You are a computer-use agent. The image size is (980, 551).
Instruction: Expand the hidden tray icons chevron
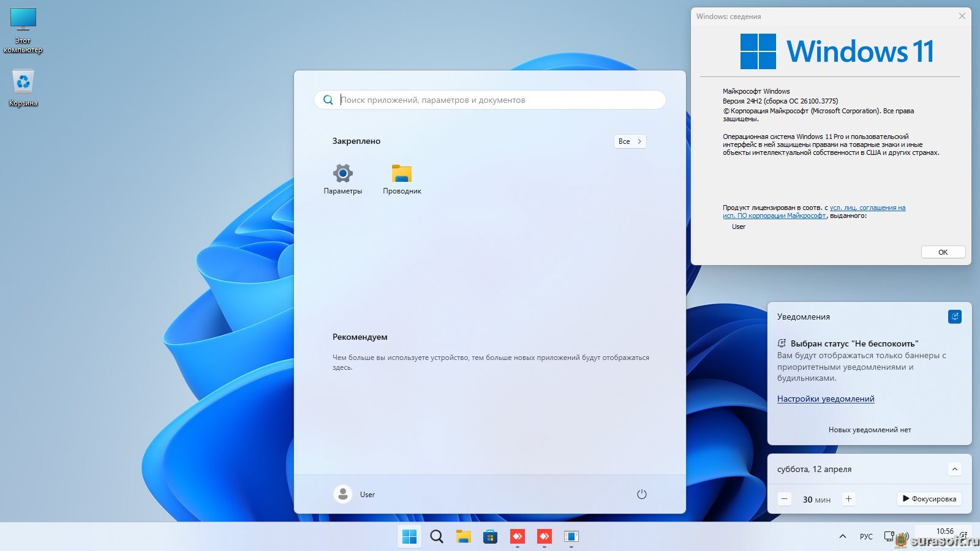pyautogui.click(x=843, y=536)
